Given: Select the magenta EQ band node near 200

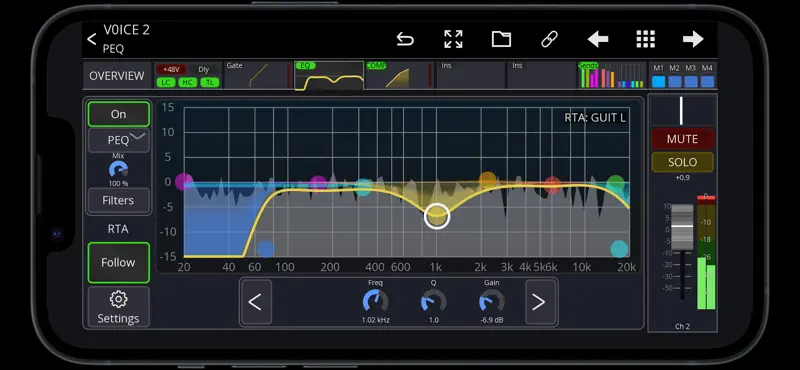Looking at the screenshot, I should click(318, 184).
